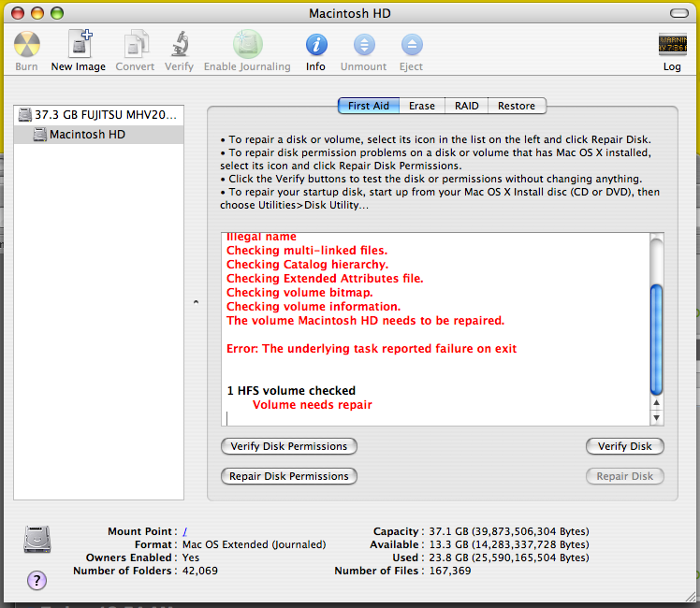Screen dimensions: 700x608
Task: Select the Macintosh HD volume row
Action: point(98,135)
